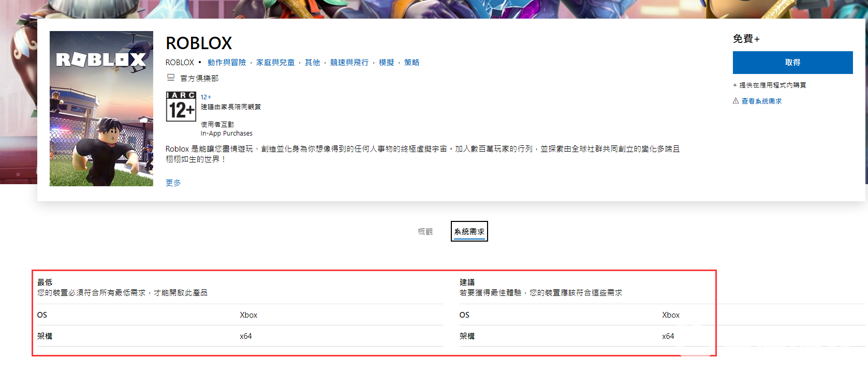Screen dimensions: 868x373
Task: Click the 其他 category link
Action: 312,63
